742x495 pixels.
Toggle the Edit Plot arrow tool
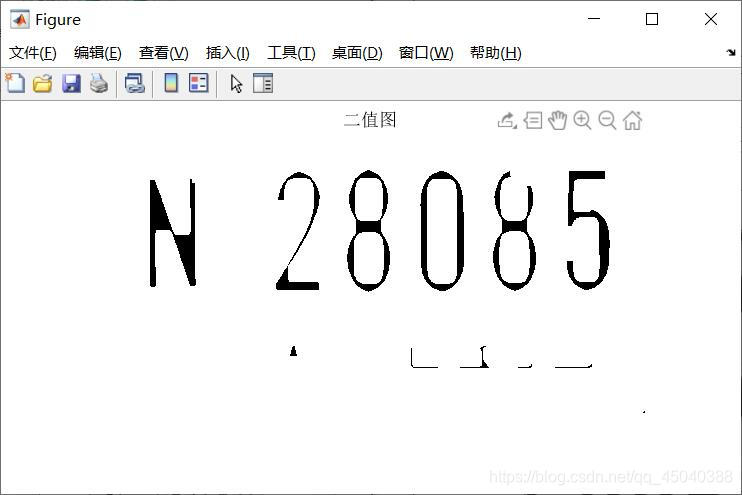(x=236, y=84)
